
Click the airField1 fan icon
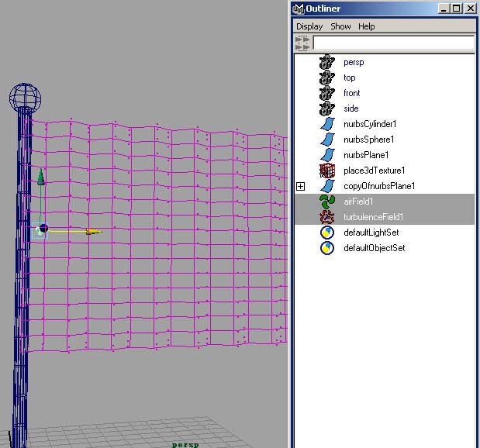(327, 202)
